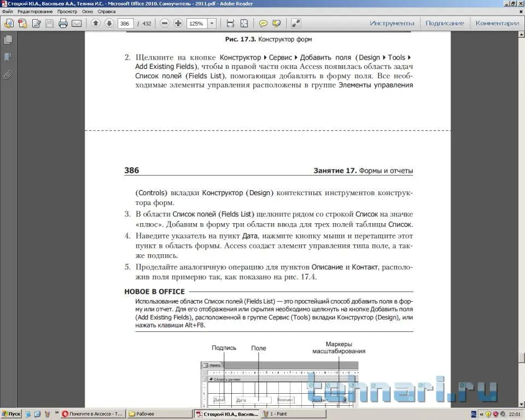Click the yellow shield tray icon
Image resolution: width=525 pixels, height=420 pixels.
click(488, 415)
